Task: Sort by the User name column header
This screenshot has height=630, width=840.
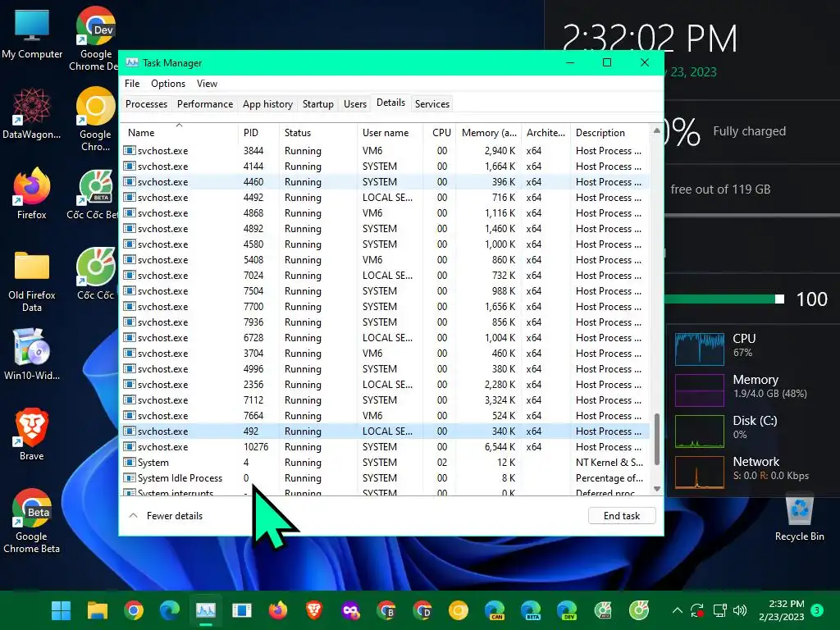Action: point(390,133)
